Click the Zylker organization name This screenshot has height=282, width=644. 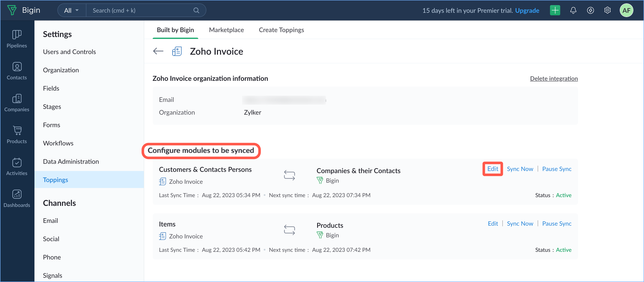point(252,112)
